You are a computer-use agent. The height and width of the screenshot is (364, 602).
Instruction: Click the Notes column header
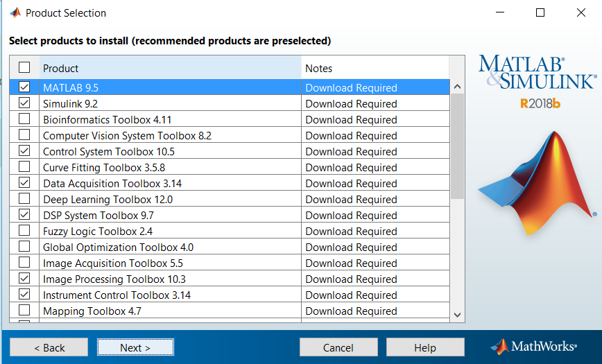pos(375,68)
